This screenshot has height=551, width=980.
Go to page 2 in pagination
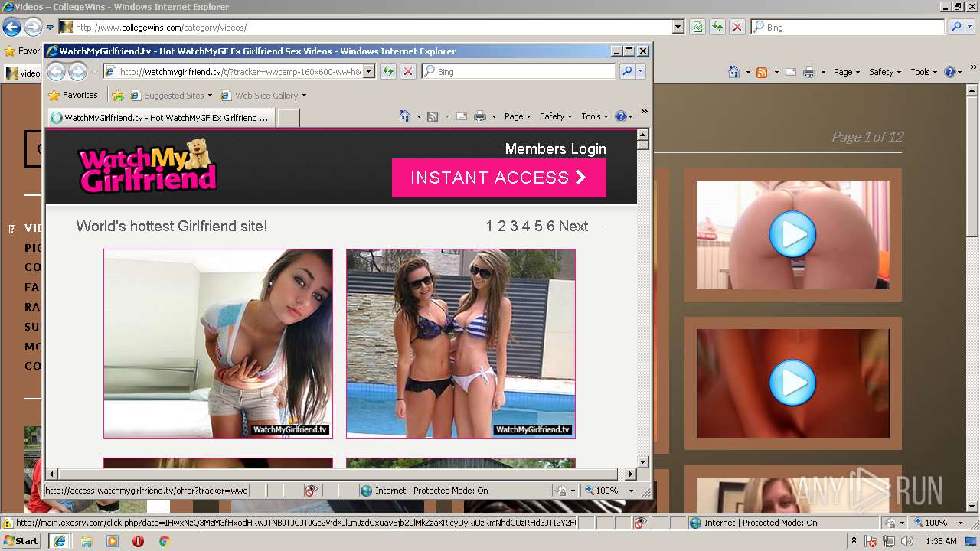click(501, 226)
